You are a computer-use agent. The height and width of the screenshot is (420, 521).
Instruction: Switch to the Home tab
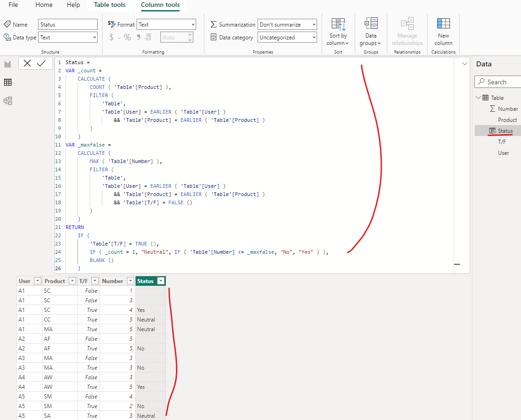[x=44, y=5]
